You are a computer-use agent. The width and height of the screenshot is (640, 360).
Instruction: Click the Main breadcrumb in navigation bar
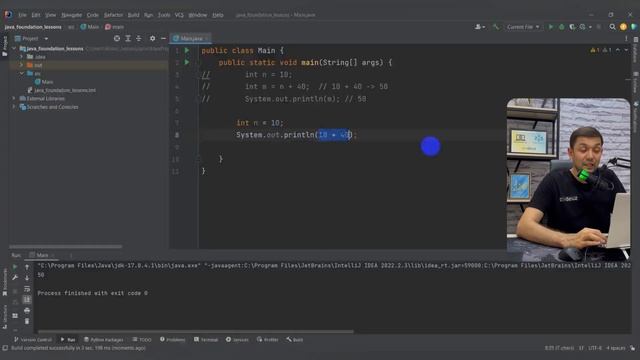pyautogui.click(x=89, y=27)
